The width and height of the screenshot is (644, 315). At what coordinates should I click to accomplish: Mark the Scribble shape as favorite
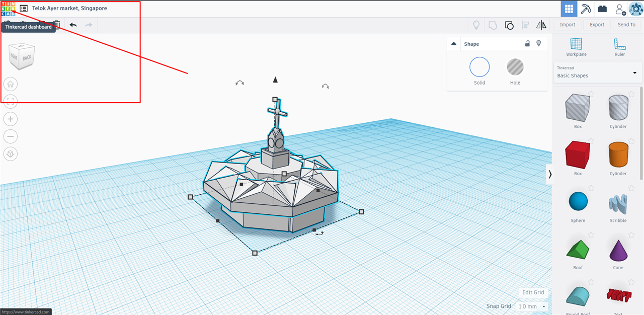pyautogui.click(x=631, y=188)
